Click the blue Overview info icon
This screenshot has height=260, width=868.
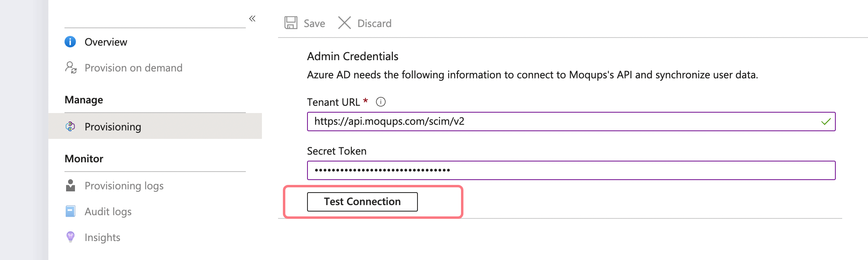tap(70, 42)
